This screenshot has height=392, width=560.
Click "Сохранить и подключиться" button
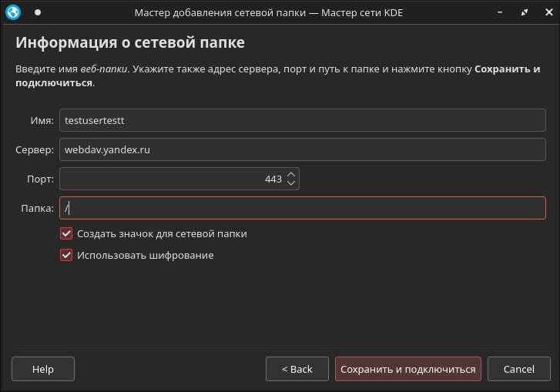pos(407,369)
